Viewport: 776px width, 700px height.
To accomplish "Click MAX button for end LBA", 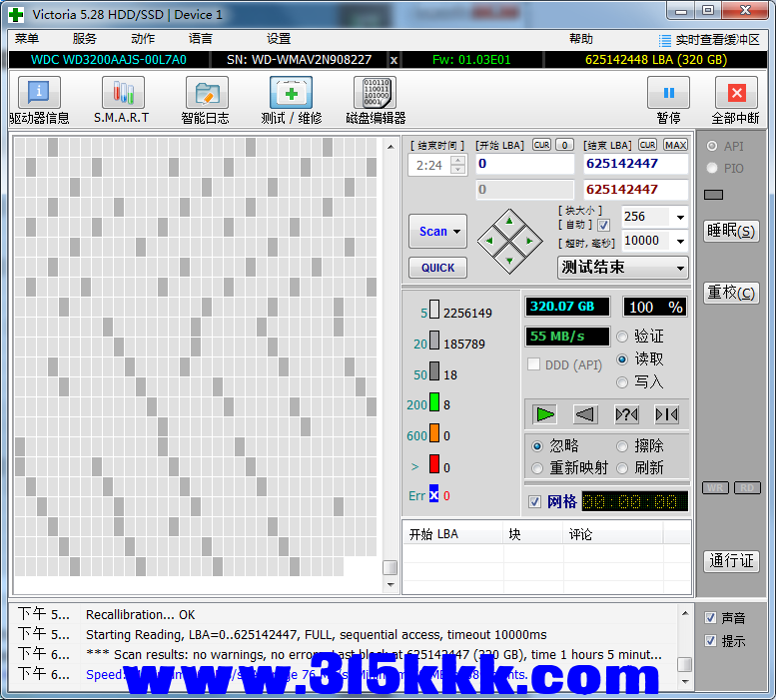I will point(675,145).
